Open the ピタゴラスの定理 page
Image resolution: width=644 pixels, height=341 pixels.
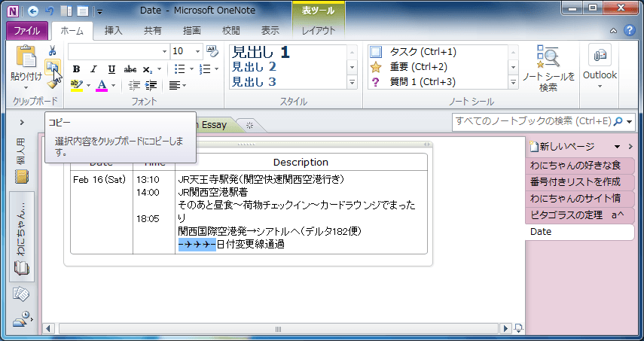[x=579, y=215]
